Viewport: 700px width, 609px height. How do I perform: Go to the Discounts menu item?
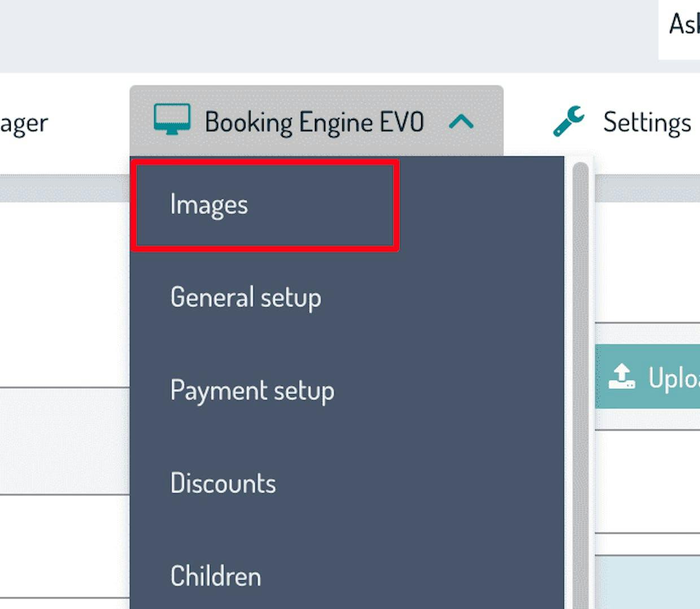(x=223, y=484)
